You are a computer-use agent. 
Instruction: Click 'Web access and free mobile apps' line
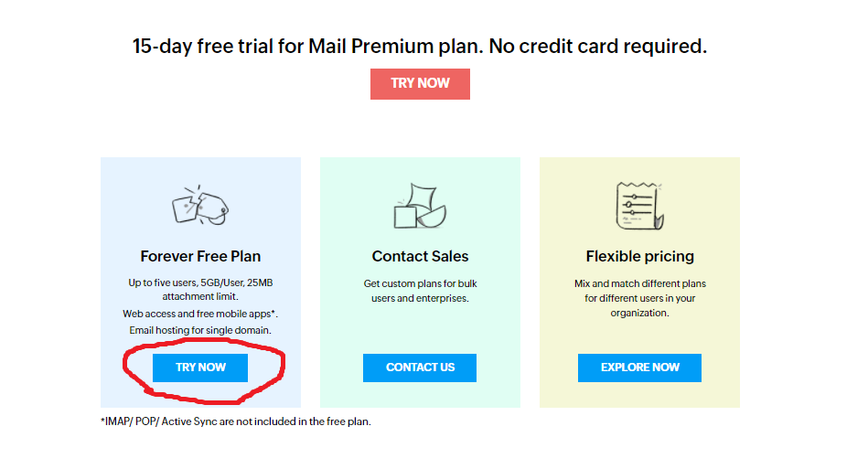[x=200, y=314]
